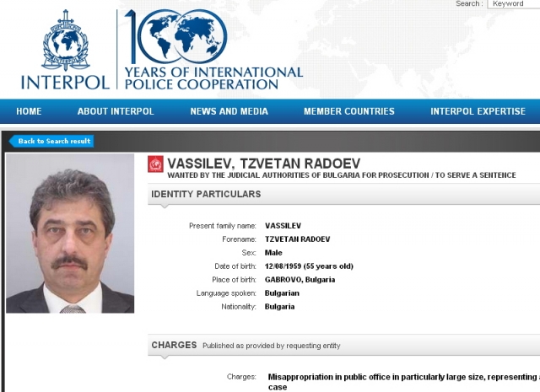Viewport: 540px width, 392px height.
Task: Click the back arrow in Back to Search result
Action: pos(13,141)
